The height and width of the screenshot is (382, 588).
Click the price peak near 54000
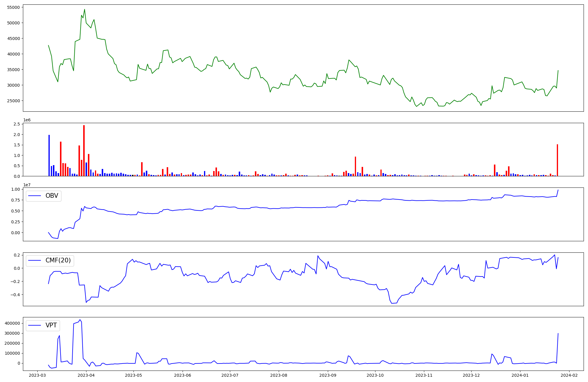(84, 9)
